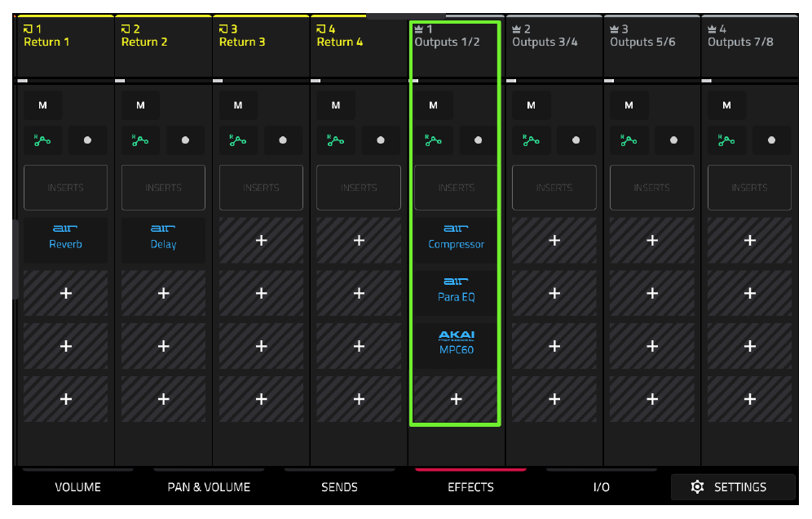812x519 pixels.
Task: Mute the Return 1 channel
Action: (42, 105)
